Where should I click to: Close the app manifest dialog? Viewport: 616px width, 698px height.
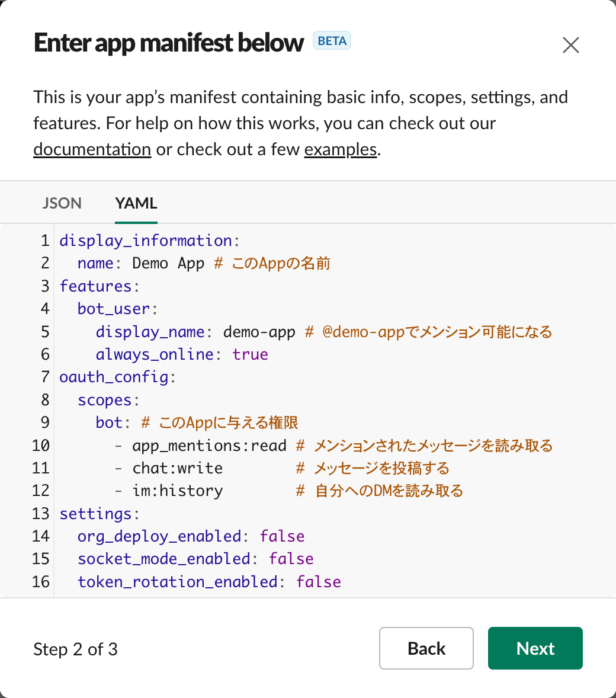click(x=570, y=45)
